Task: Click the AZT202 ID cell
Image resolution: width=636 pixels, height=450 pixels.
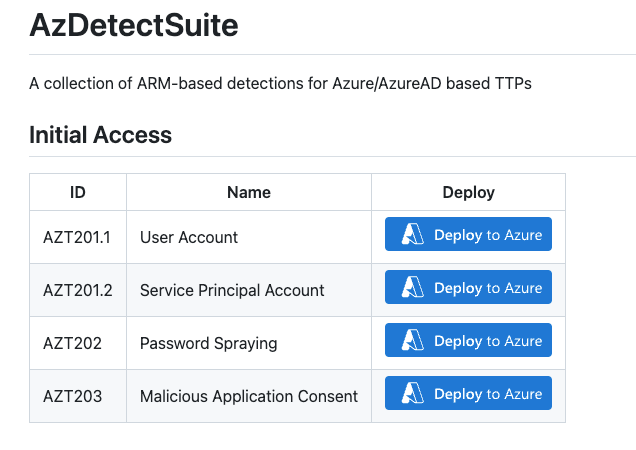Action: (72, 343)
